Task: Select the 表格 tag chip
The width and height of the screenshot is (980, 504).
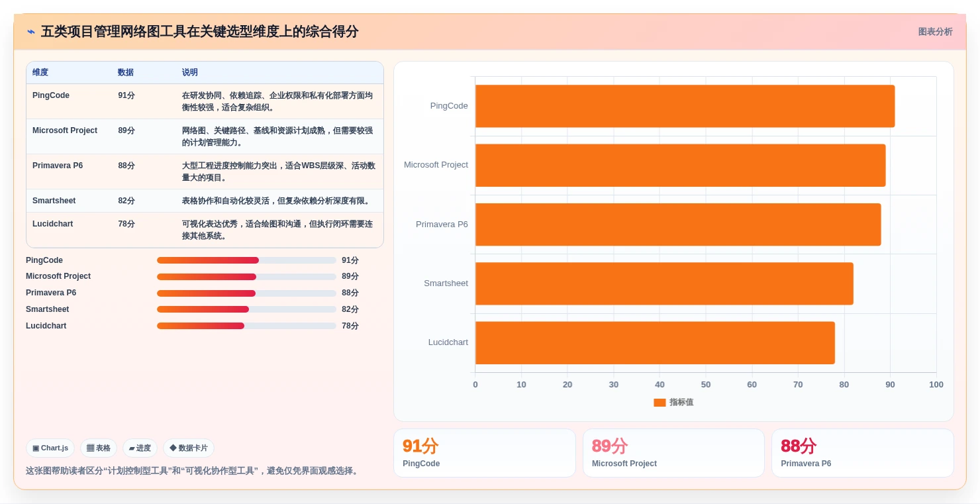Action: point(99,448)
